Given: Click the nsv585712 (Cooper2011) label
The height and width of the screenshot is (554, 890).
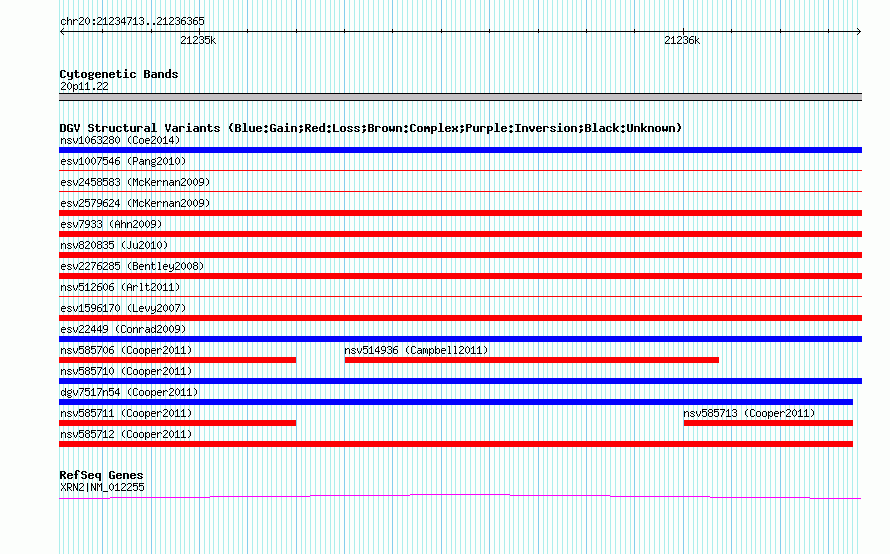Looking at the screenshot, I should tap(126, 434).
